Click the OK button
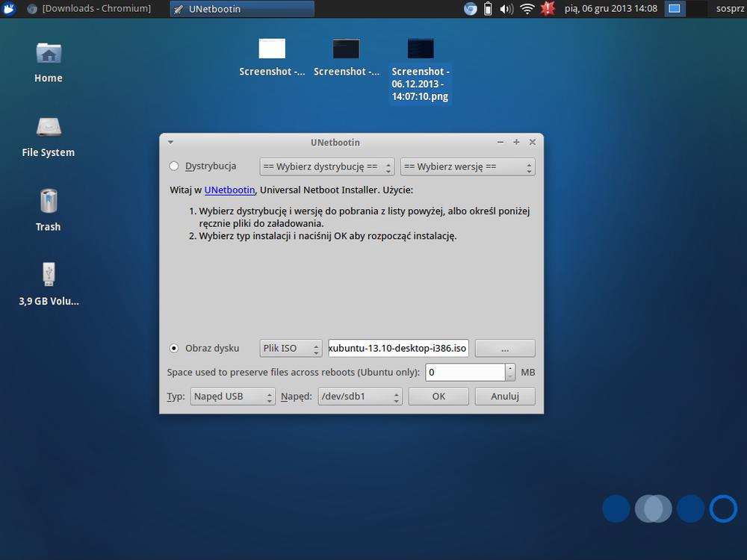Image resolution: width=747 pixels, height=560 pixels. click(438, 396)
